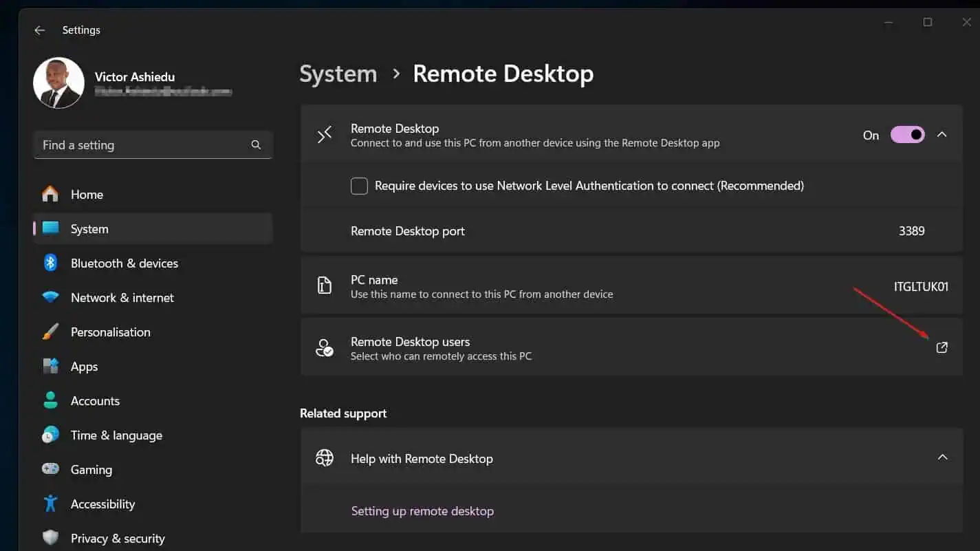Click the Time & language globe clock icon

coord(50,435)
